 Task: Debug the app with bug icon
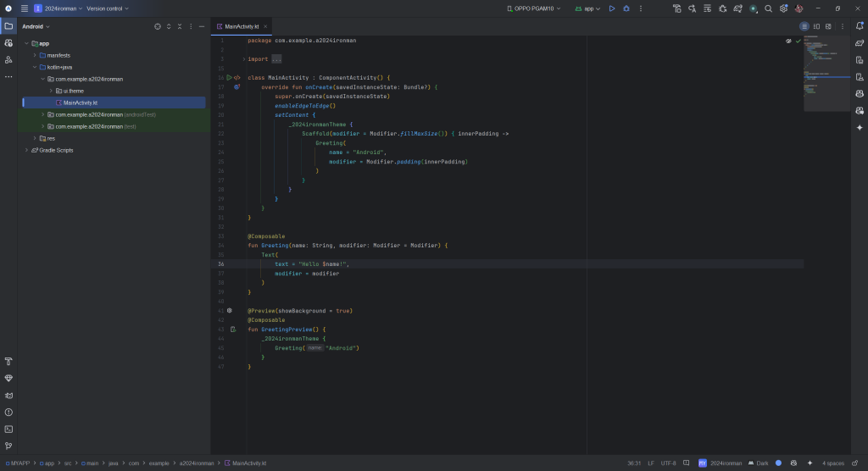tap(626, 8)
